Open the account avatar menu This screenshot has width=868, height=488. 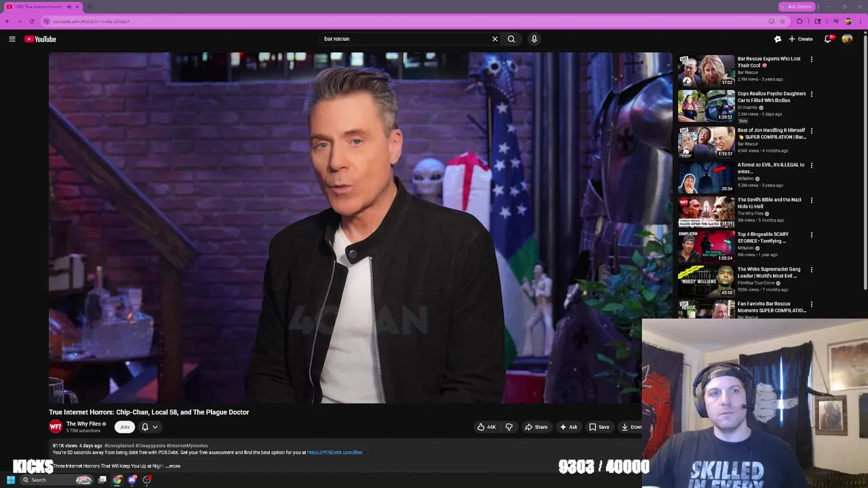point(847,39)
